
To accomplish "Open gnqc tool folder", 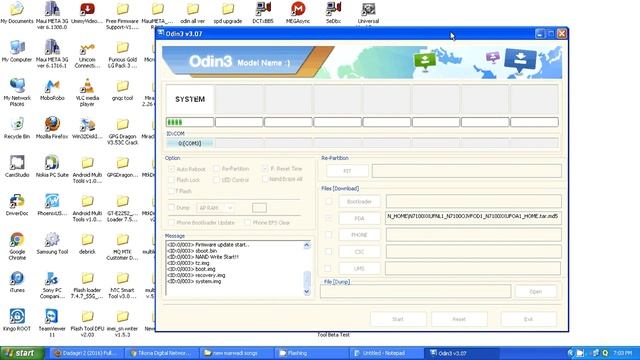I will (122, 90).
